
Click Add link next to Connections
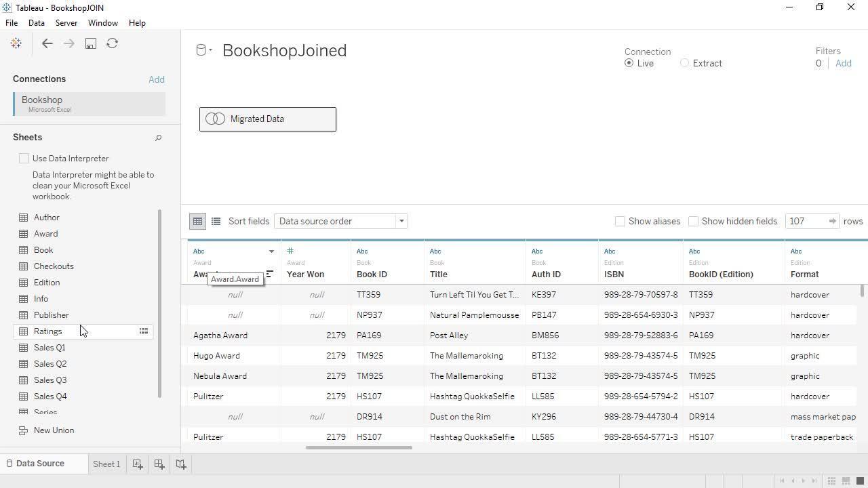157,79
